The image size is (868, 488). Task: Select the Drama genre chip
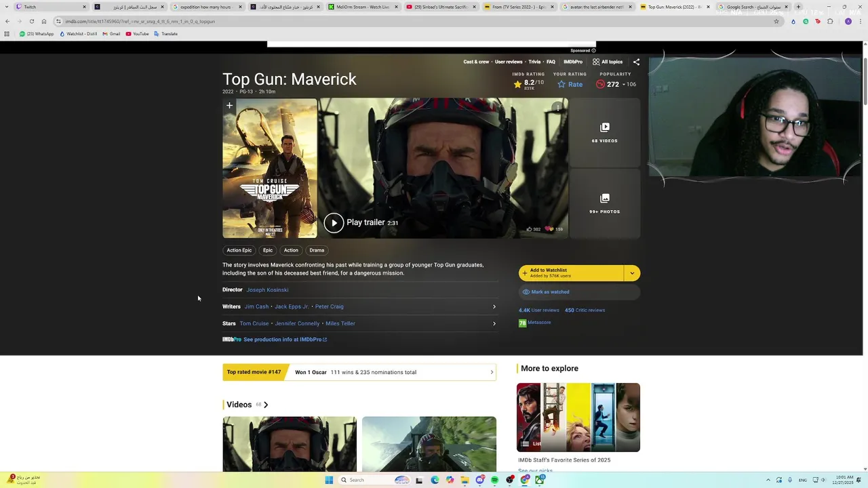[x=317, y=250]
